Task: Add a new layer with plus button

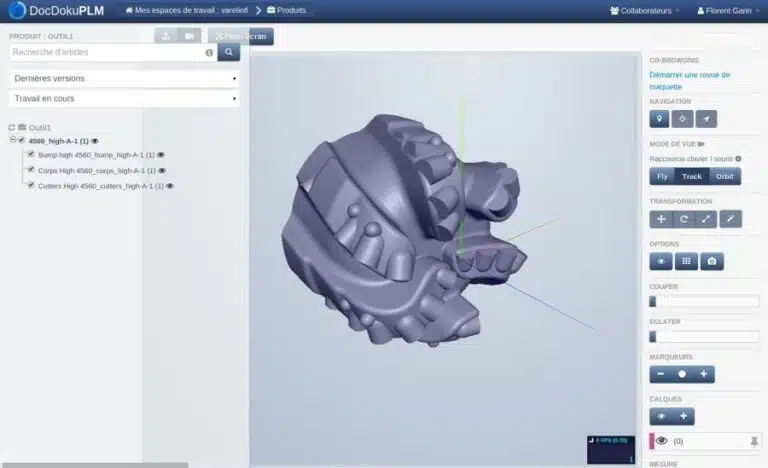Action: [683, 416]
